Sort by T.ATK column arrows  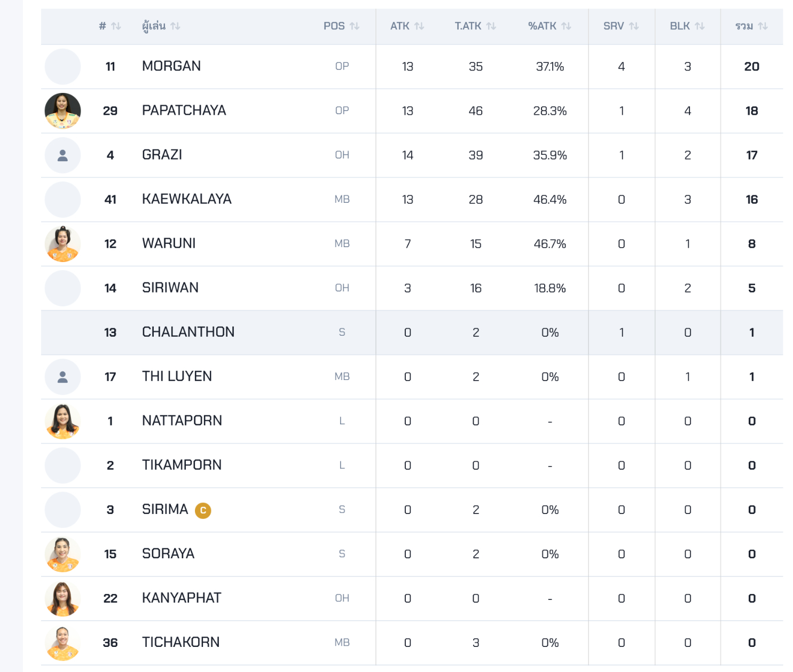(x=491, y=26)
